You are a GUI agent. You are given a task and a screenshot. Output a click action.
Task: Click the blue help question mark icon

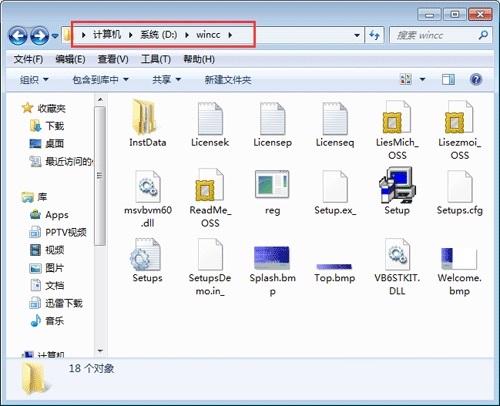pos(476,79)
